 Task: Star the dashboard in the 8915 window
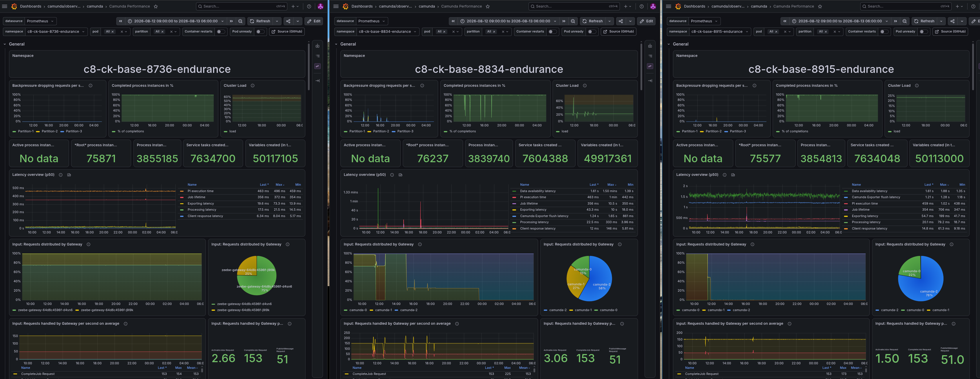coord(820,6)
